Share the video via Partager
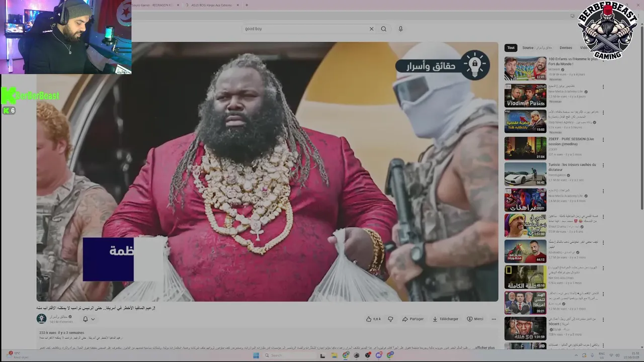The image size is (644, 362). pyautogui.click(x=413, y=319)
